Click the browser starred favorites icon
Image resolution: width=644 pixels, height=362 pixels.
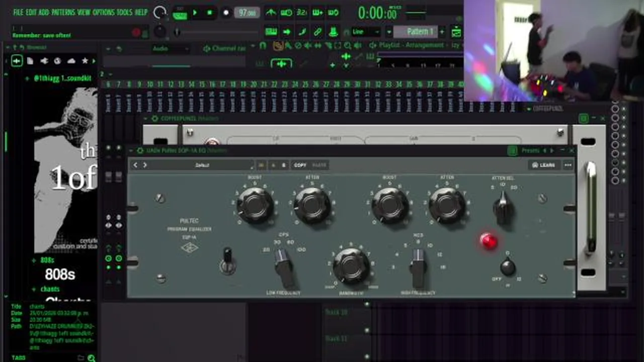pos(85,61)
